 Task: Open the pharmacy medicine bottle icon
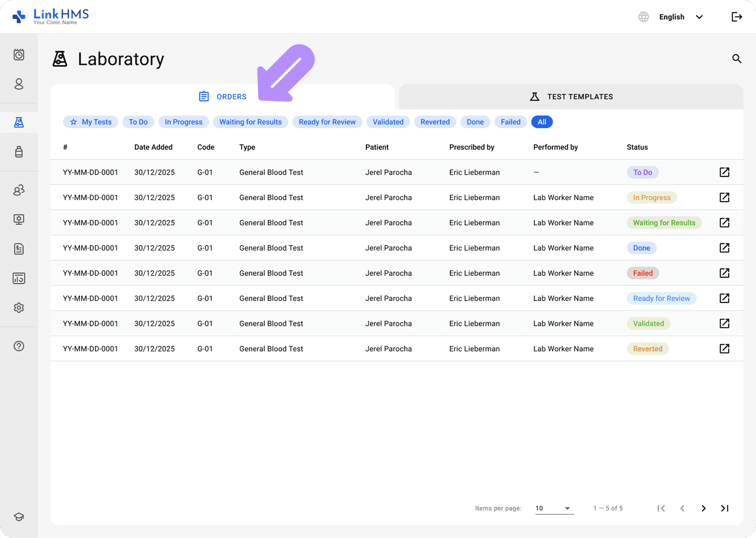(19, 151)
